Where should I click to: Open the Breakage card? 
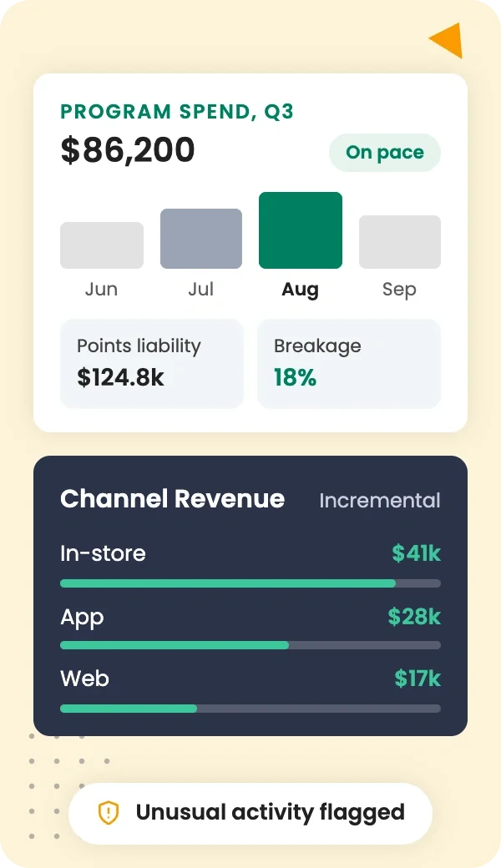coord(349,364)
